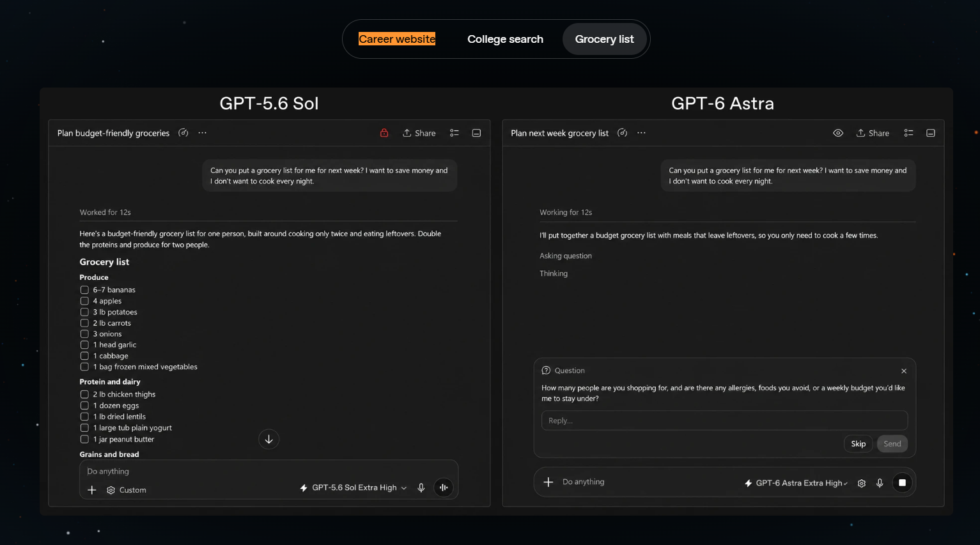Open the settings gear in Astra composer

pyautogui.click(x=862, y=484)
